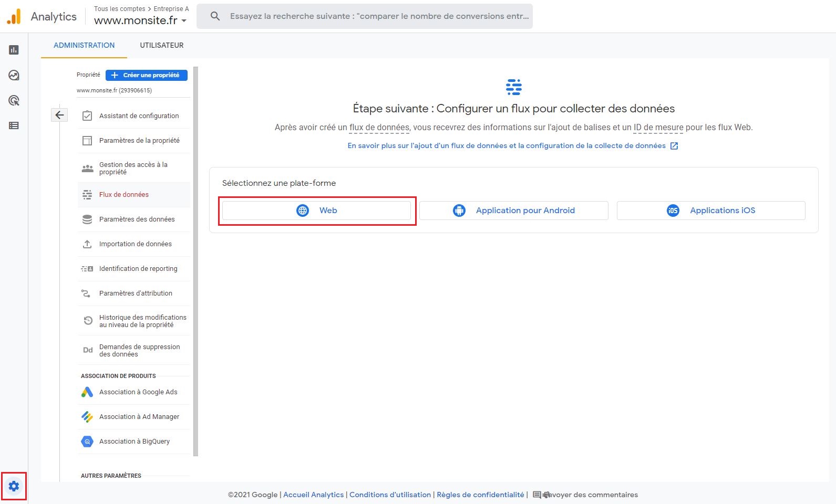Open Association à BigQuery item

pyautogui.click(x=135, y=442)
